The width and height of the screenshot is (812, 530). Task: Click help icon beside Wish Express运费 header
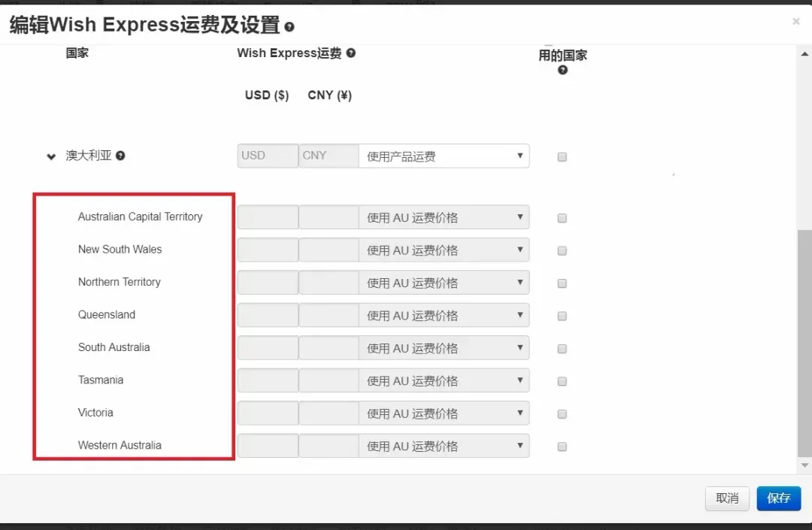coord(350,53)
